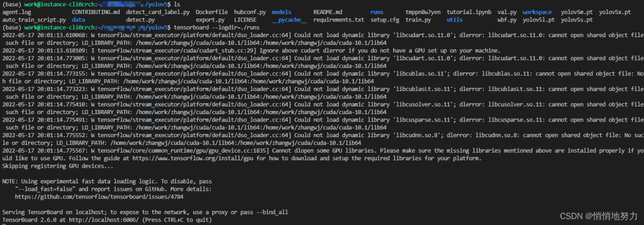
Task: Select setup.cfg in the listing
Action: click(x=385, y=20)
